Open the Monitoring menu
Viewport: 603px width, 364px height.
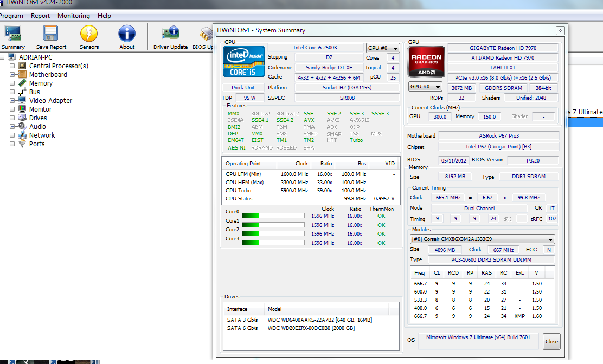[x=74, y=16]
